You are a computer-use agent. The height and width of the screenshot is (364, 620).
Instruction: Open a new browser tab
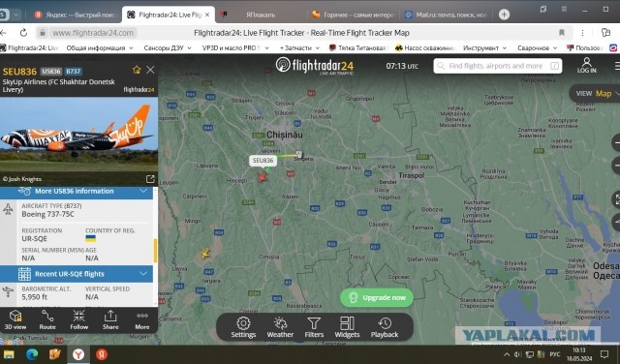coord(504,15)
